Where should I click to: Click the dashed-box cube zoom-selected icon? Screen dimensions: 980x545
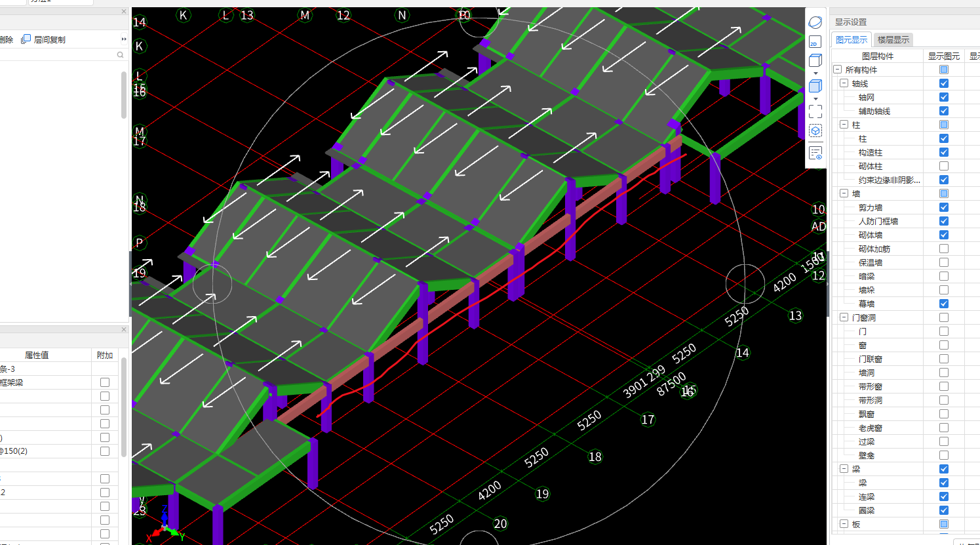click(x=815, y=131)
